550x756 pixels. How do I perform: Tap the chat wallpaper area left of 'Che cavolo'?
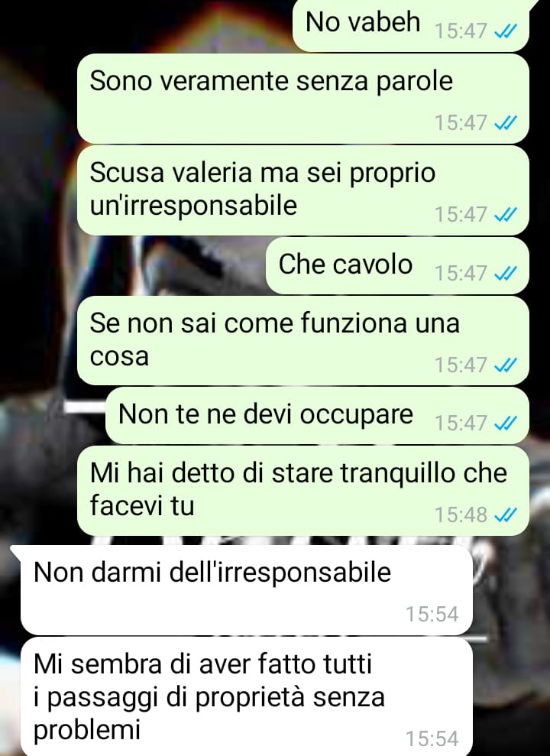click(x=132, y=266)
